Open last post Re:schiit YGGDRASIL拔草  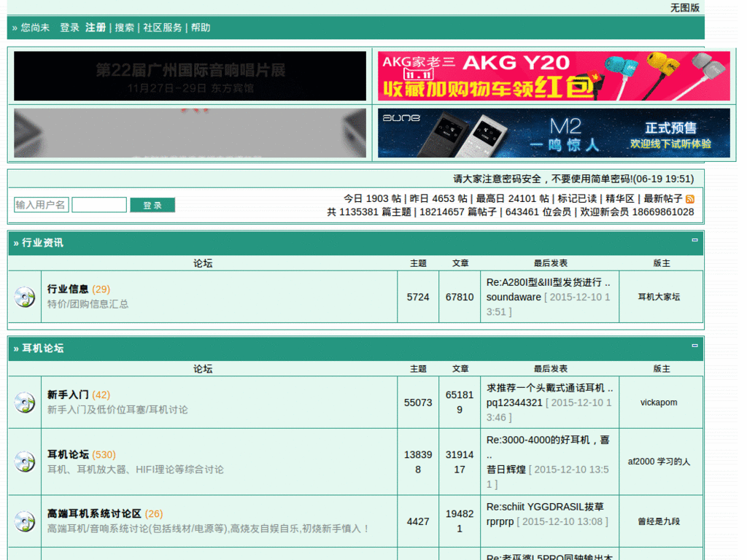545,507
